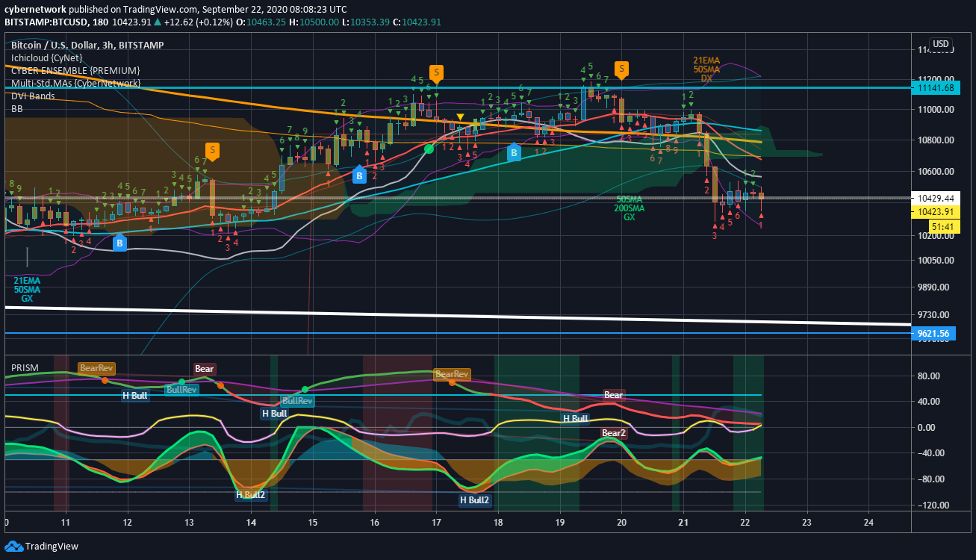Viewport: 976px width, 560px height.
Task: Click the BearRev label near date 11 in PRISM
Action: pyautogui.click(x=97, y=368)
